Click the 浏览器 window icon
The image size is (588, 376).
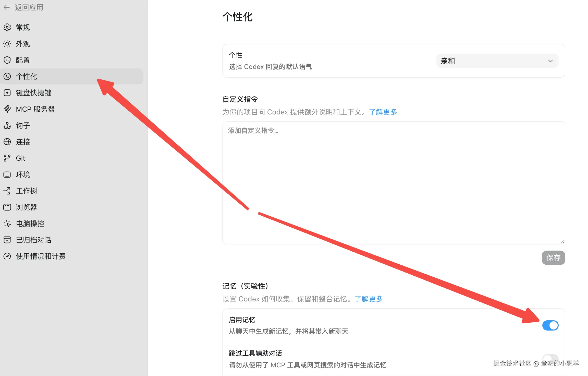pos(7,207)
